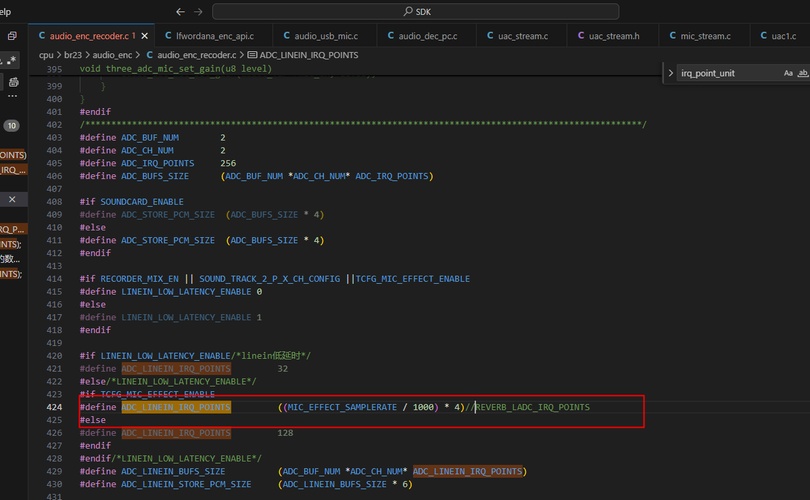Click the SDK command center search box
This screenshot has height=500, width=810.
pyautogui.click(x=415, y=11)
